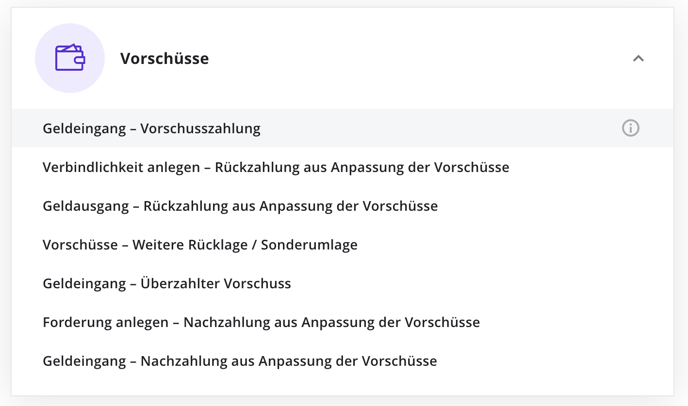
Task: Click the circular lavender icon badge
Action: [70, 58]
